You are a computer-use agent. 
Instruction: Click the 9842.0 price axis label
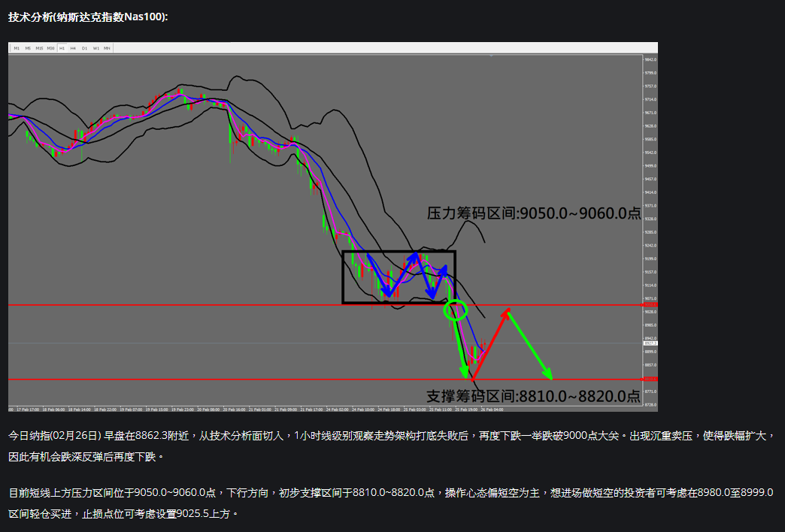(x=651, y=59)
